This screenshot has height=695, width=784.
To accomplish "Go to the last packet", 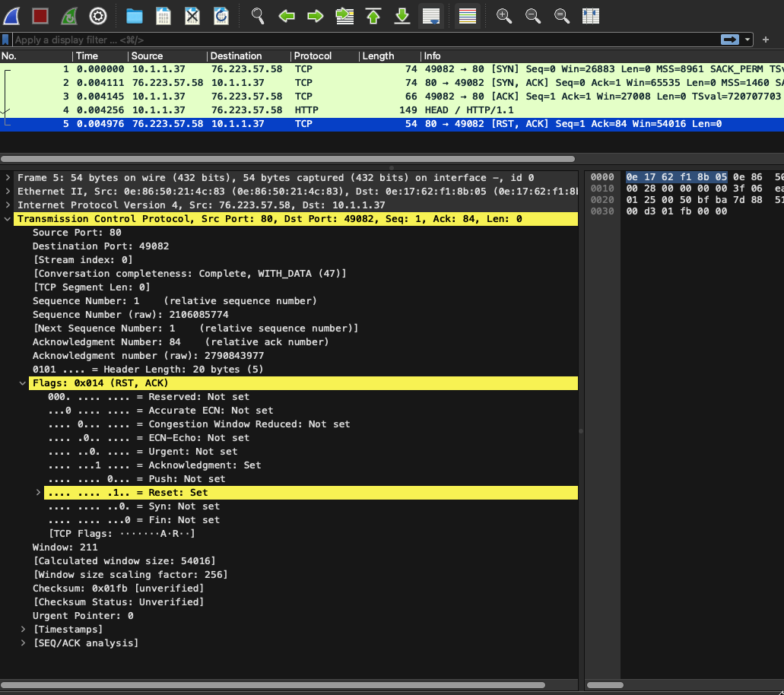I will pos(401,15).
